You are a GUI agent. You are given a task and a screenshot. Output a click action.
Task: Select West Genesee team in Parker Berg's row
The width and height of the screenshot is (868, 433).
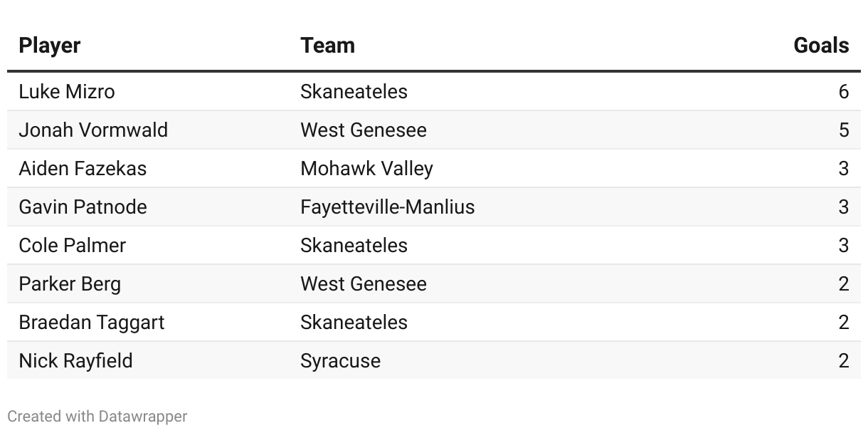click(x=364, y=284)
